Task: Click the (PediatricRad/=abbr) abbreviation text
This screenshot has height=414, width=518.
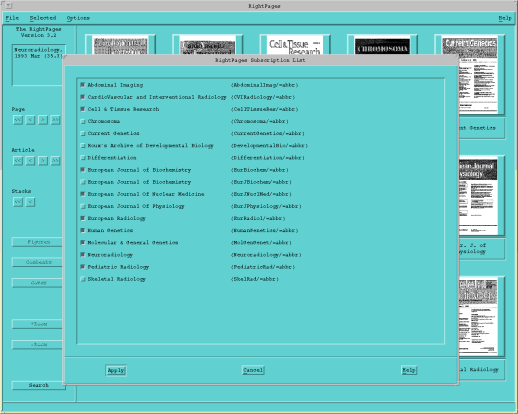Action: 263,267
